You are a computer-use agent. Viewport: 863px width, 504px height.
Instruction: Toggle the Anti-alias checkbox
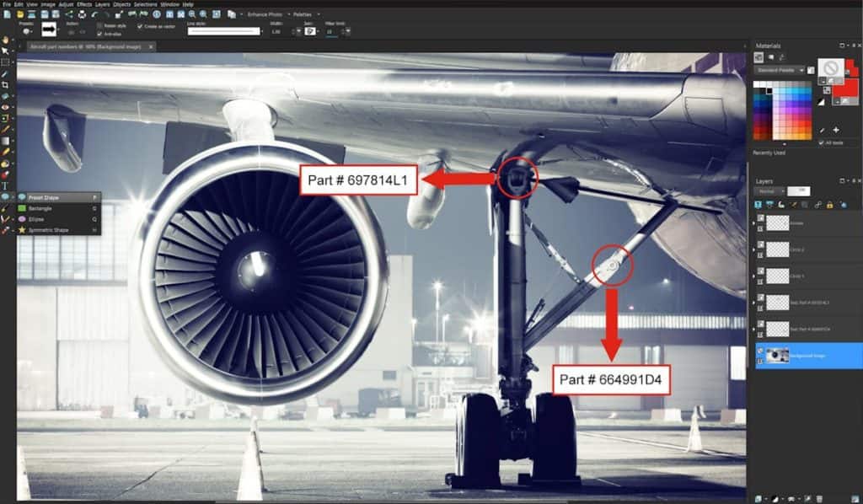(x=99, y=34)
